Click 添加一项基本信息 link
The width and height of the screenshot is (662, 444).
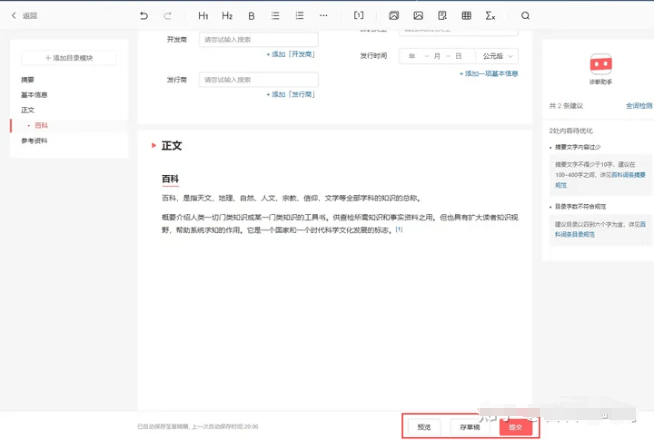488,73
